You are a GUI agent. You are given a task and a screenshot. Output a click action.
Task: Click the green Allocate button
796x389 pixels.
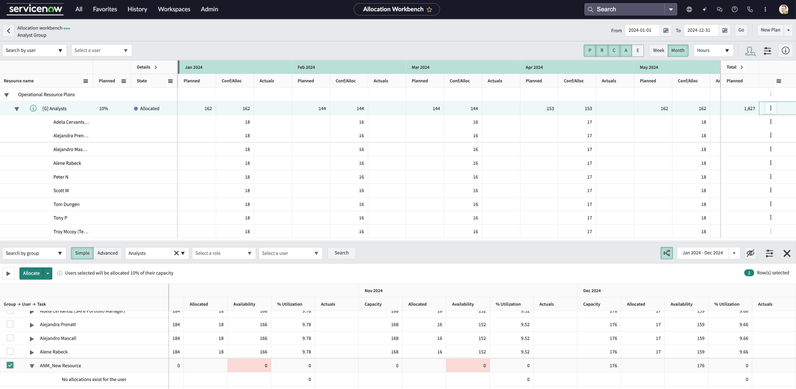[31, 273]
